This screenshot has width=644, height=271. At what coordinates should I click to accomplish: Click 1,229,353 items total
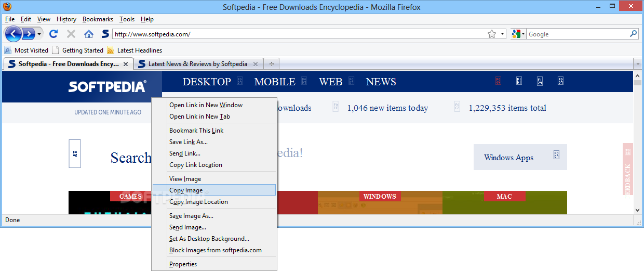pos(507,108)
